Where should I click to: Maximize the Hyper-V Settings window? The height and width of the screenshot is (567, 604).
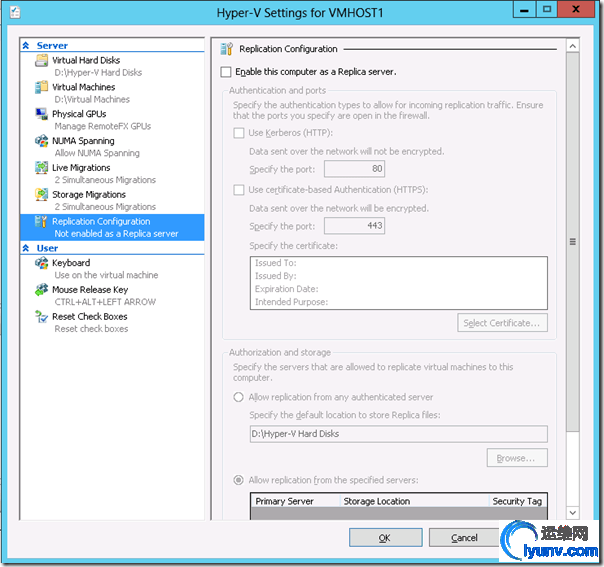tap(547, 10)
